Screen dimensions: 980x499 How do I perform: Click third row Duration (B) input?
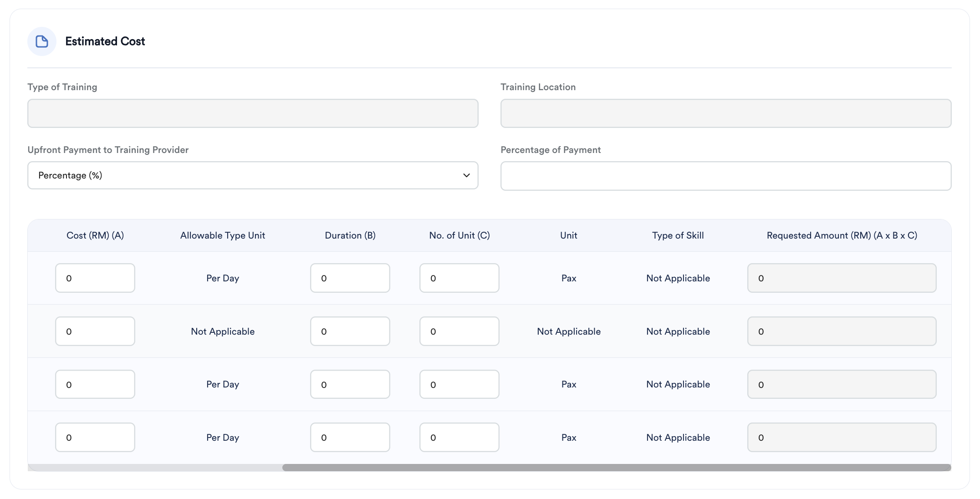coord(350,384)
